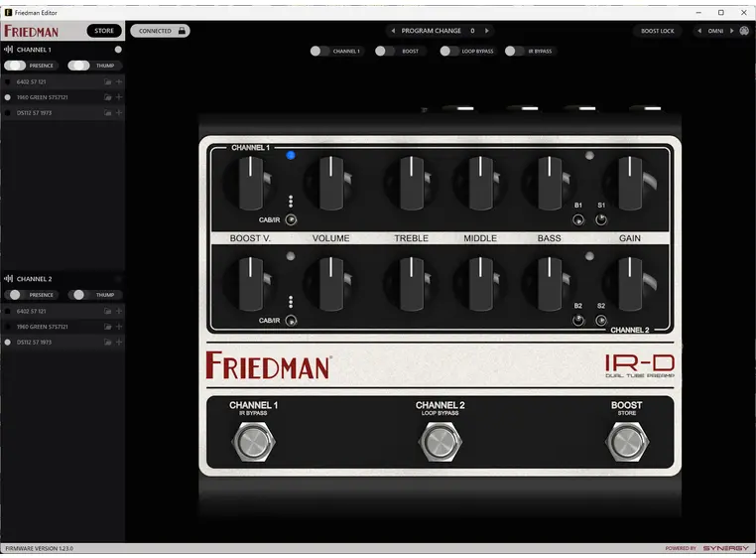Add IR to Channel 1 DS112 57 1973
756x558 pixels.
[119, 113]
